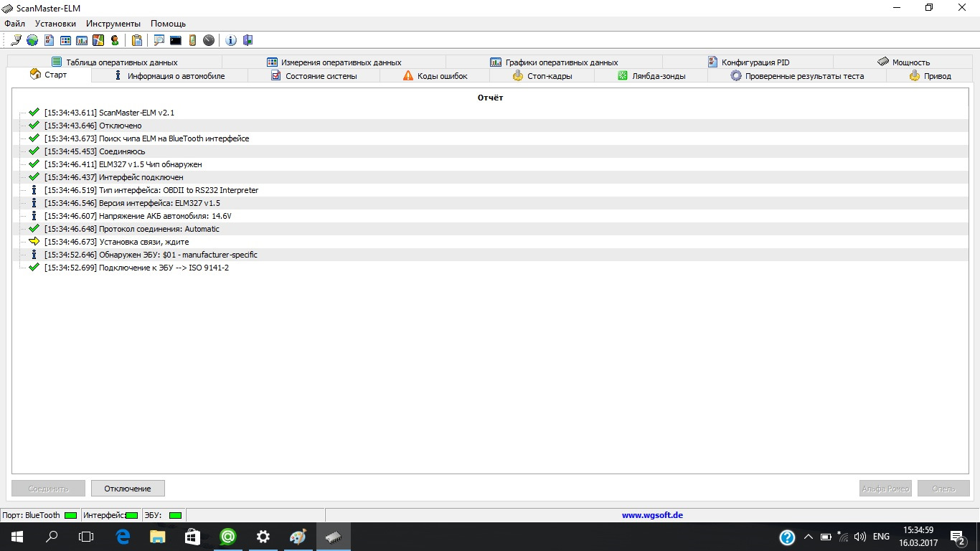The height and width of the screenshot is (551, 980).
Task: Open the Мощность tab
Action: 903,62
